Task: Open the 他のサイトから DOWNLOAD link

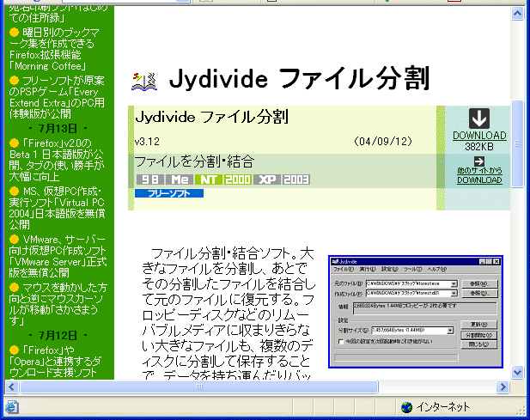Action: [x=479, y=175]
